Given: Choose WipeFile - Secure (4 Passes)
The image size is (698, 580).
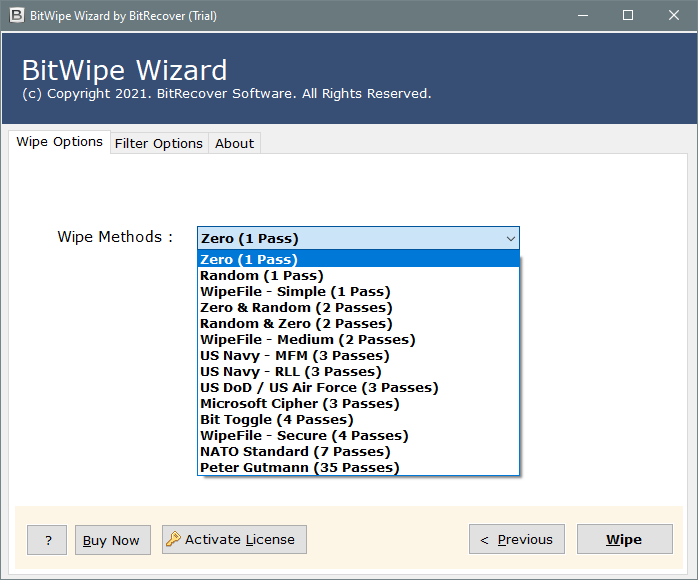Looking at the screenshot, I should point(358,436).
